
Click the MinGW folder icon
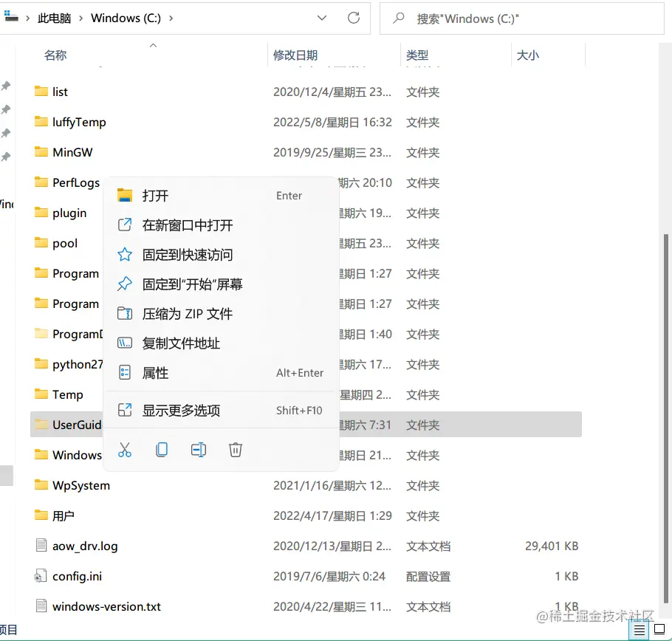click(x=41, y=151)
